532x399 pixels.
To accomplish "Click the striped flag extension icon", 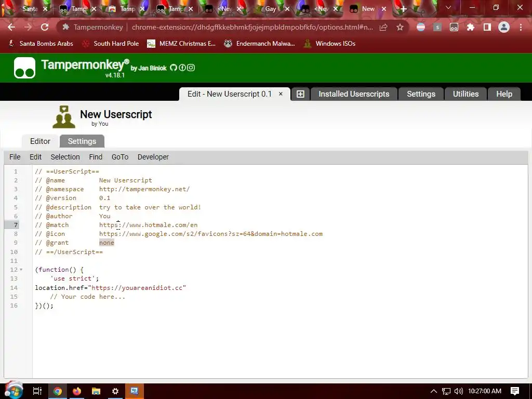I will [421, 27].
